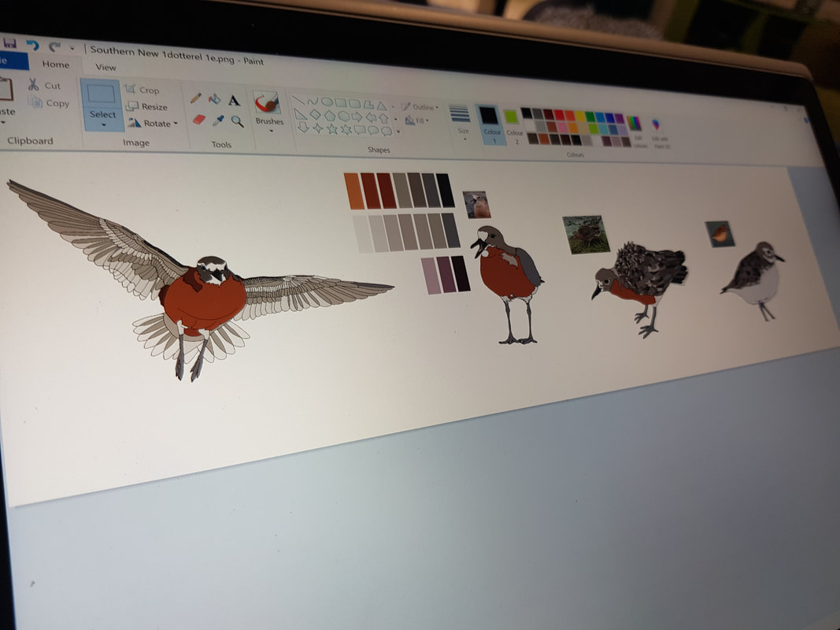Open Edit colours rainbow button
This screenshot has height=630, width=840.
(x=636, y=130)
